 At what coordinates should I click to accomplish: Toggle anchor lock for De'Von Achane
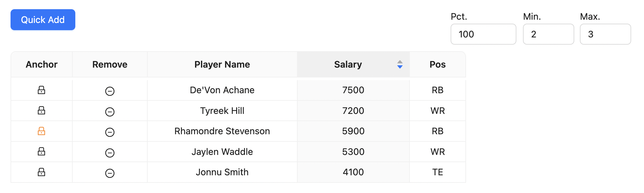click(x=41, y=90)
